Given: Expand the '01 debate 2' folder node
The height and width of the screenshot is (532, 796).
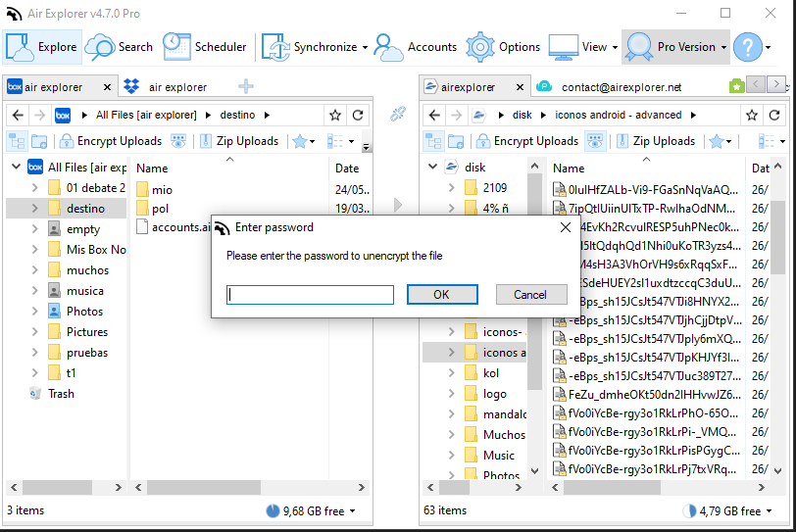Looking at the screenshot, I should pyautogui.click(x=34, y=188).
